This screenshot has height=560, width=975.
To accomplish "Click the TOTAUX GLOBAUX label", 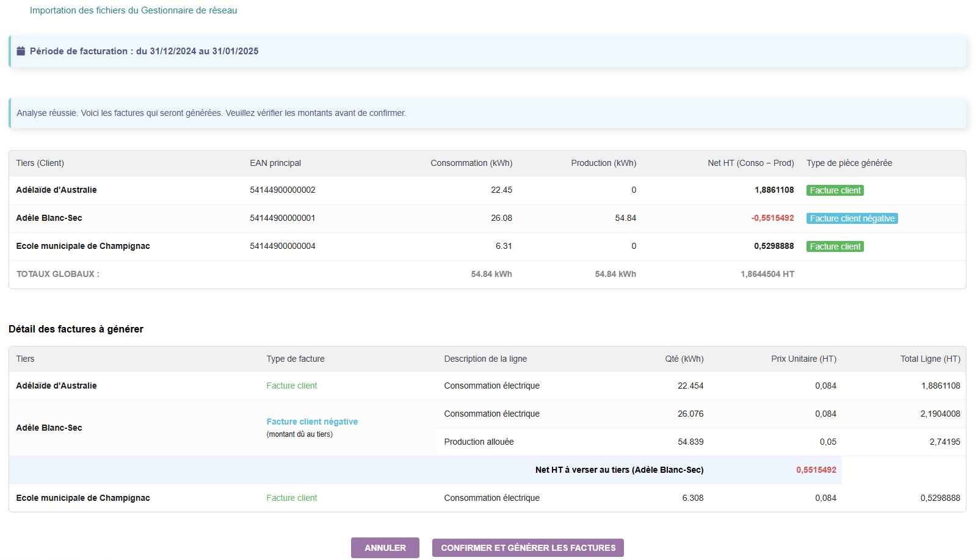I will point(58,274).
